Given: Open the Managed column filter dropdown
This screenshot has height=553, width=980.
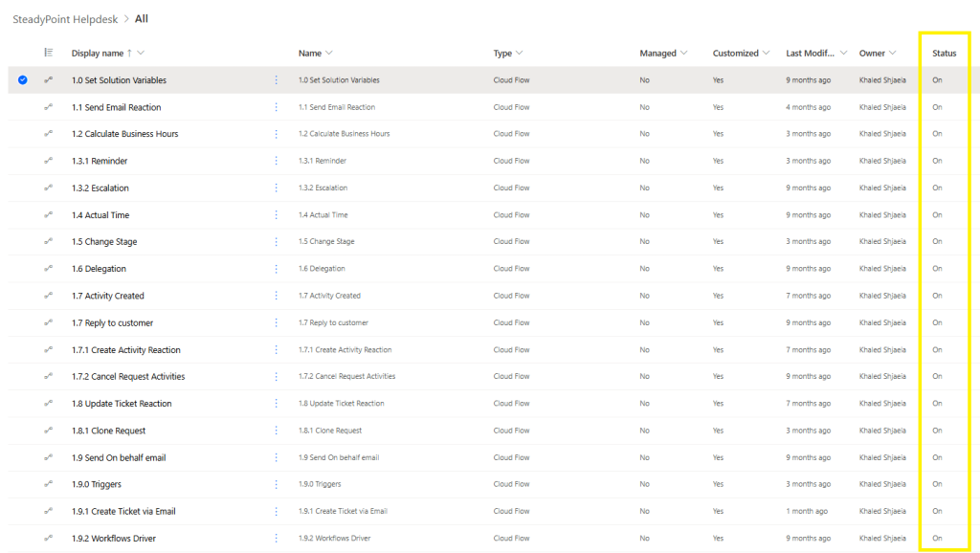Looking at the screenshot, I should pos(683,54).
